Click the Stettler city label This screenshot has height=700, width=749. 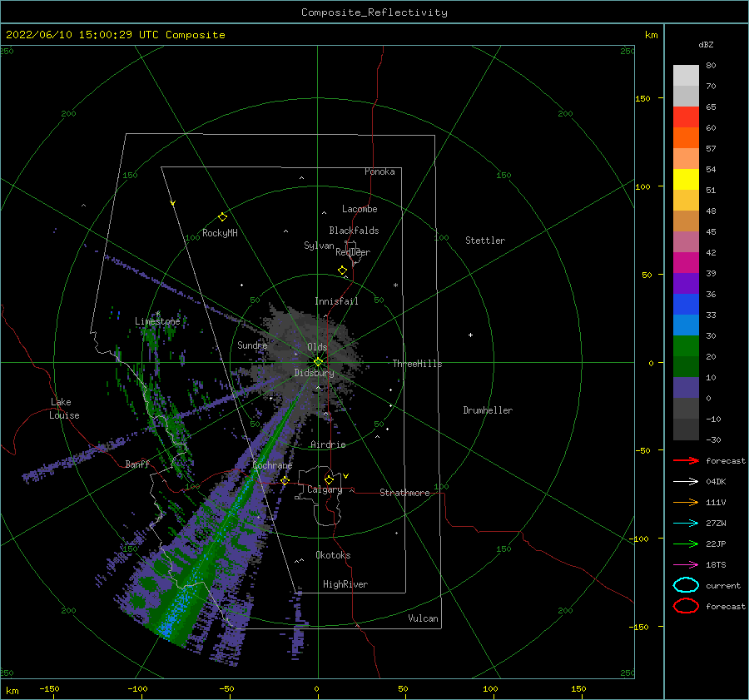click(485, 241)
